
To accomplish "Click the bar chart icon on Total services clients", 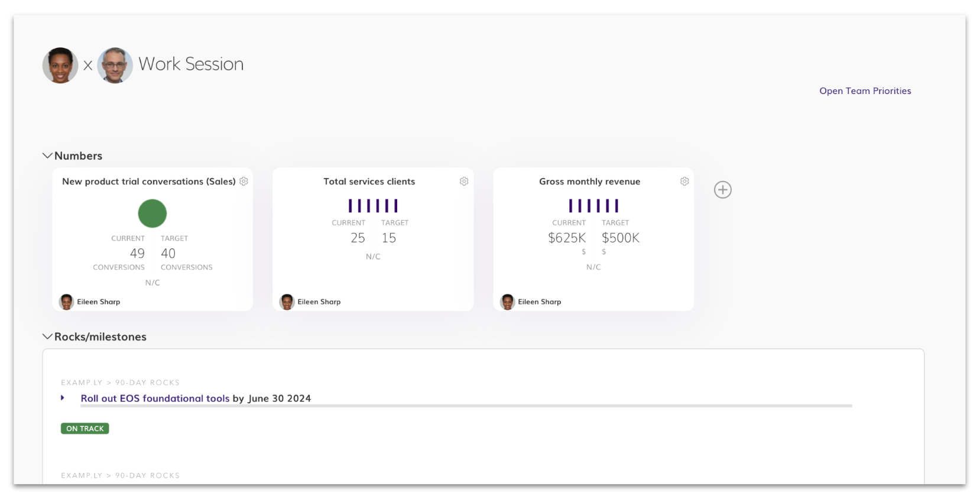I will (x=373, y=206).
